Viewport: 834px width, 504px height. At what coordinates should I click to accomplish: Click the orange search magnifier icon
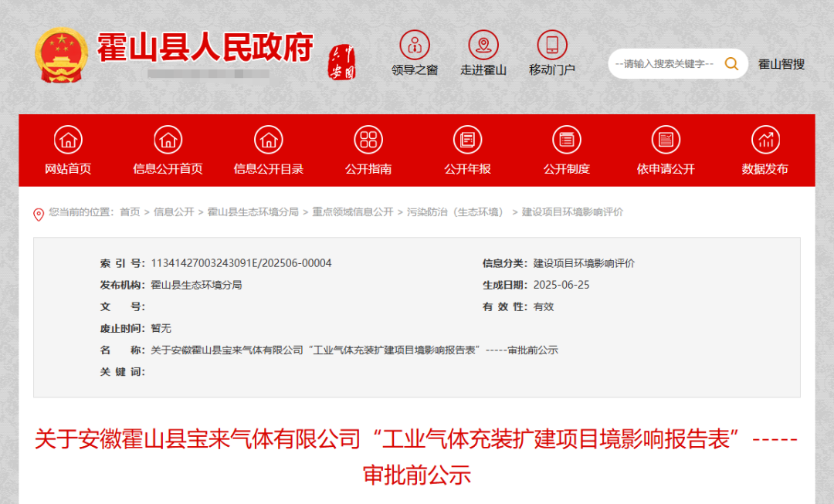point(731,64)
